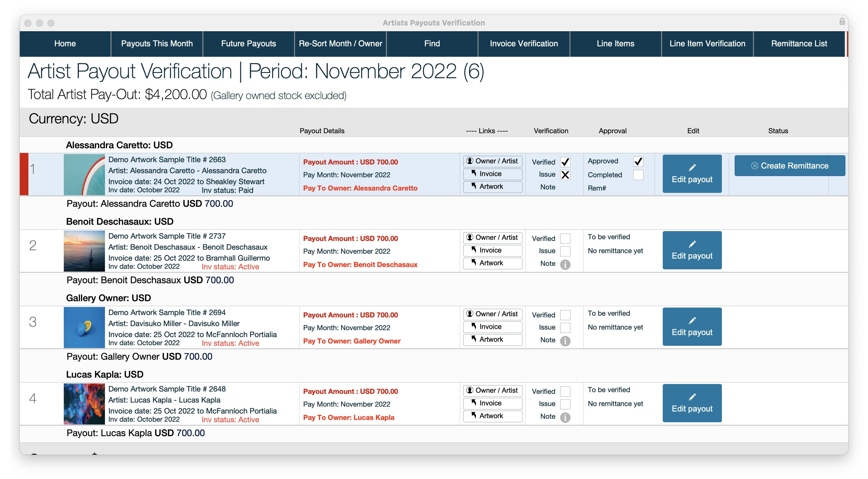Screen dimensions: 868x479
Task: Open the Invoice link in Benoit Deschasaux row
Action: (x=493, y=250)
